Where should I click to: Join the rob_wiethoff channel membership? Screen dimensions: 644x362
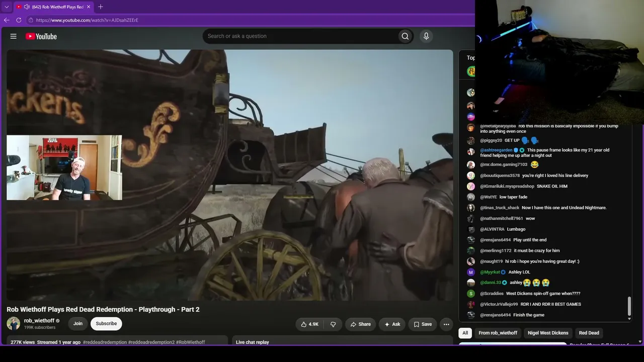point(78,323)
